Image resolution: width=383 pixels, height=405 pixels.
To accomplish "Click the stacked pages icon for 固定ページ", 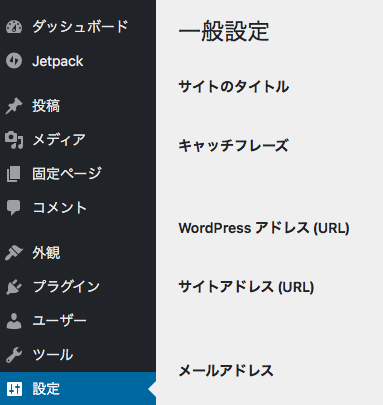I will pos(14,174).
